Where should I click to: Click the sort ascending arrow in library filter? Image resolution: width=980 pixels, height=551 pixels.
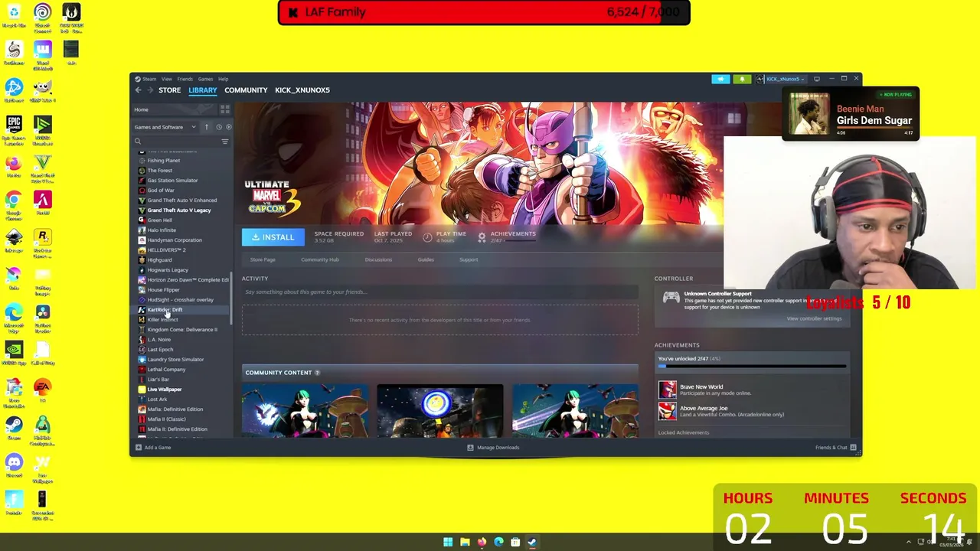206,127
